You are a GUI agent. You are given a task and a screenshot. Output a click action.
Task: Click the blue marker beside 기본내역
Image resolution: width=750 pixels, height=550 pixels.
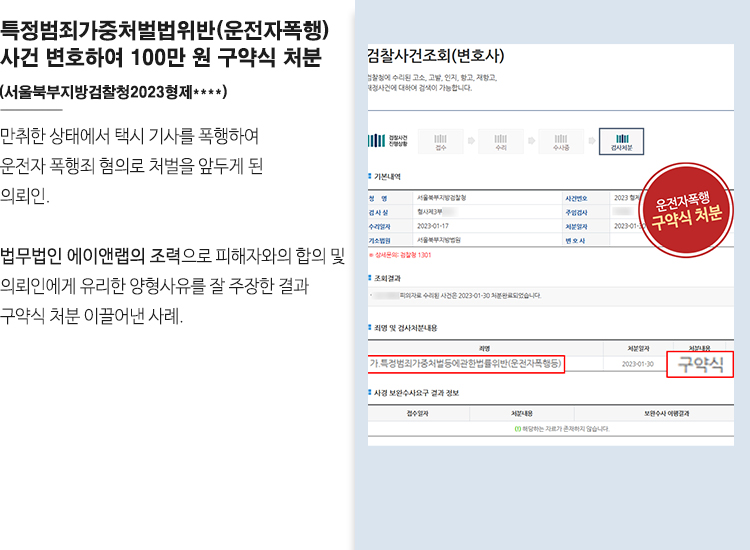point(370,177)
